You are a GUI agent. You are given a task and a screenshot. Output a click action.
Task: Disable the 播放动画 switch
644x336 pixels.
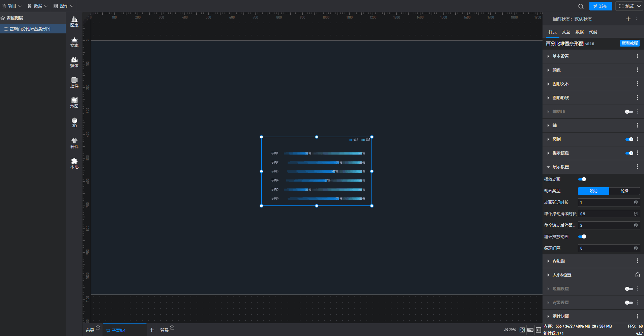point(582,179)
